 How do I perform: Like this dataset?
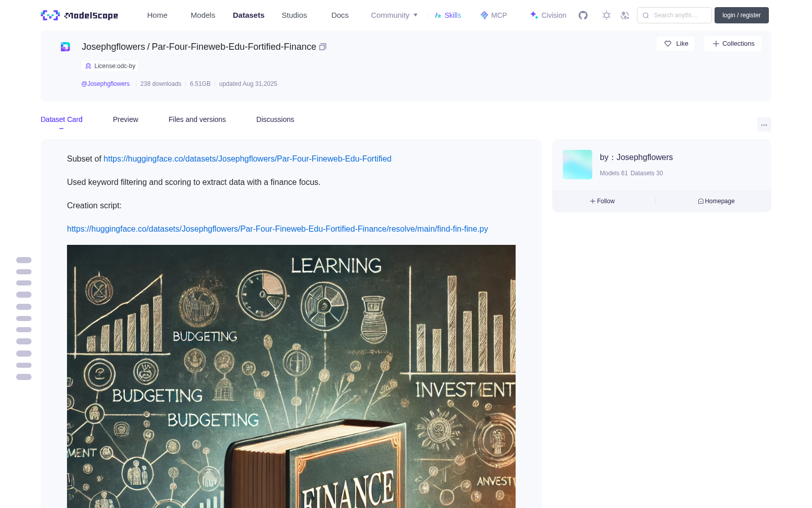pos(676,44)
